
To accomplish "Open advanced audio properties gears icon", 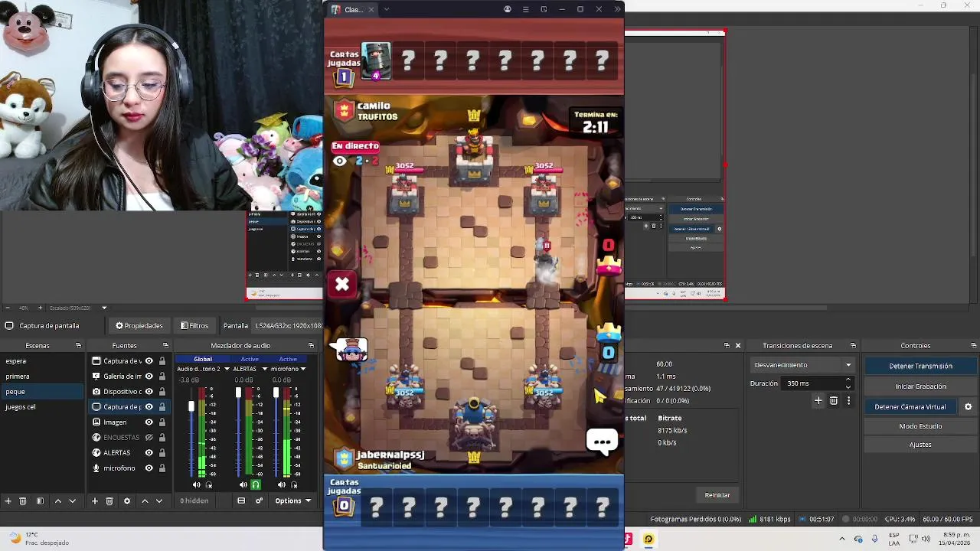I will 259,500.
